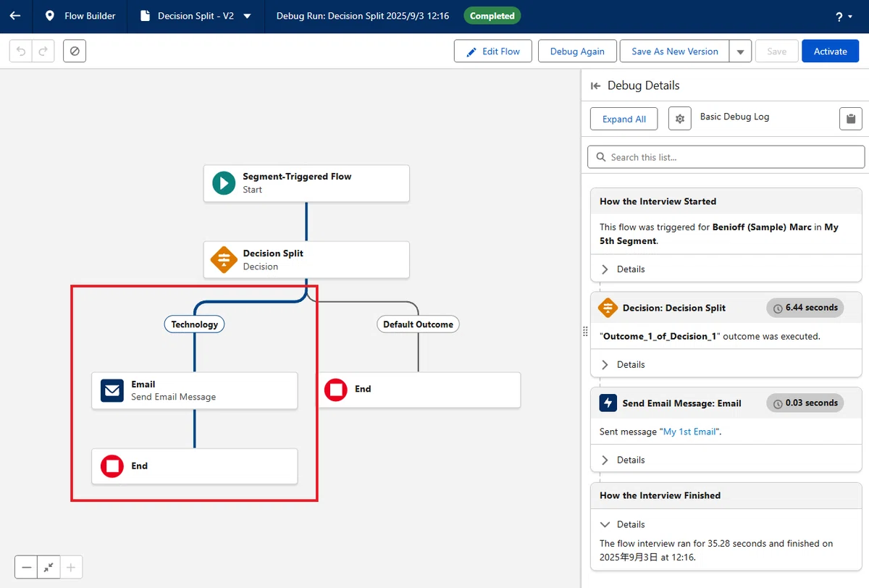Image resolution: width=869 pixels, height=588 pixels.
Task: Zoom out the canvas with minus
Action: point(27,568)
